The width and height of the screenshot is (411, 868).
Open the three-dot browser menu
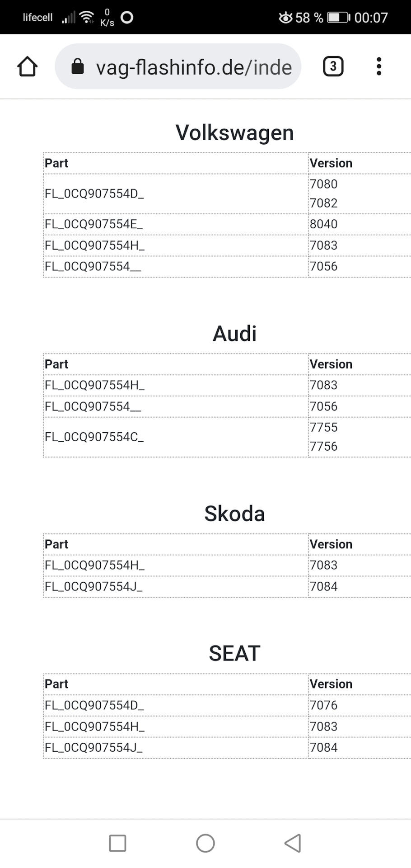pyautogui.click(x=379, y=67)
